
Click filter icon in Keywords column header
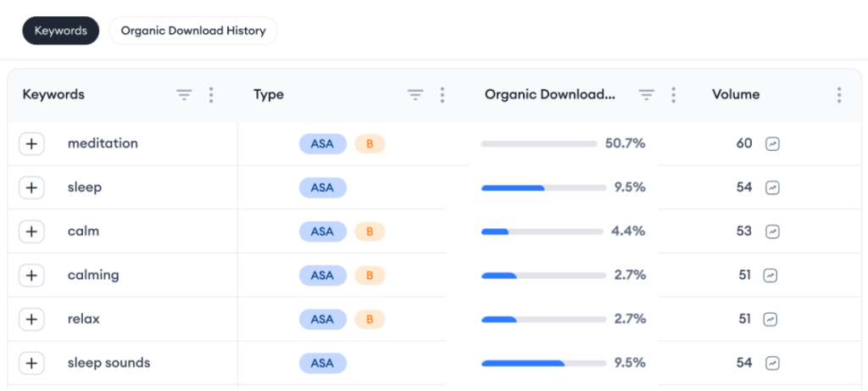(184, 95)
